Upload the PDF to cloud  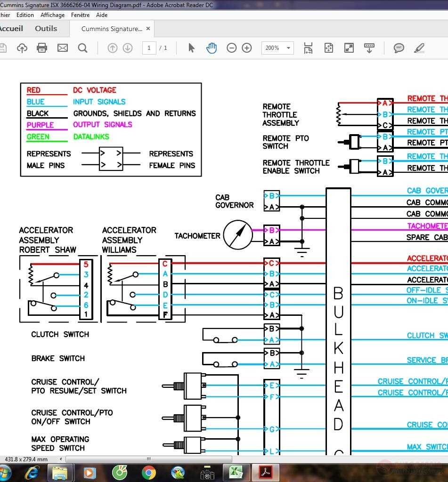[22, 48]
